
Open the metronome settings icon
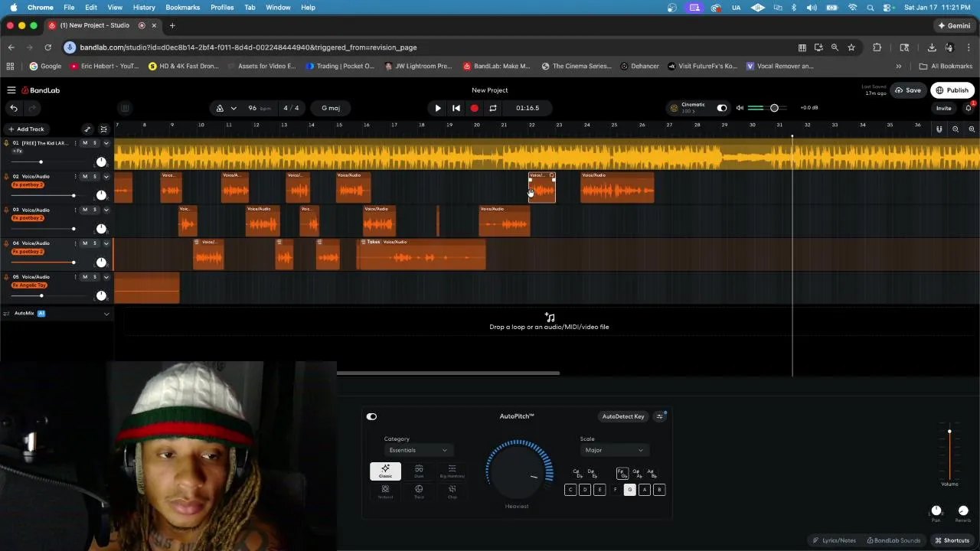tap(220, 108)
